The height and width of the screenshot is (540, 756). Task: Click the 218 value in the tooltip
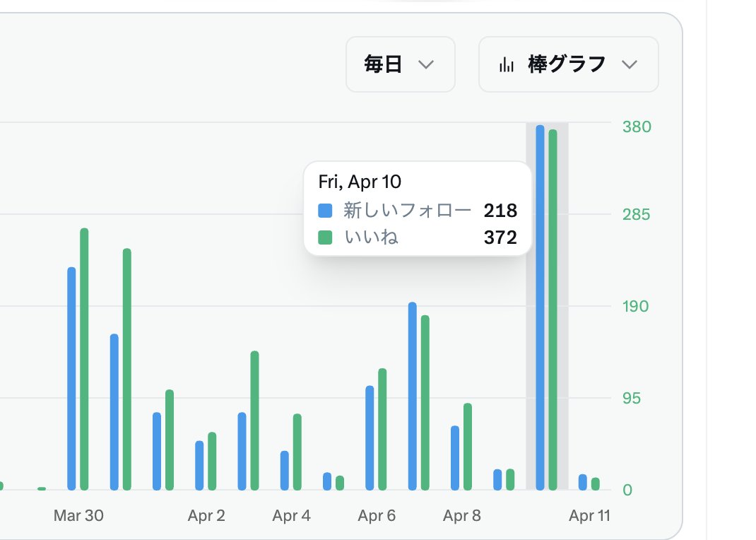coord(500,211)
